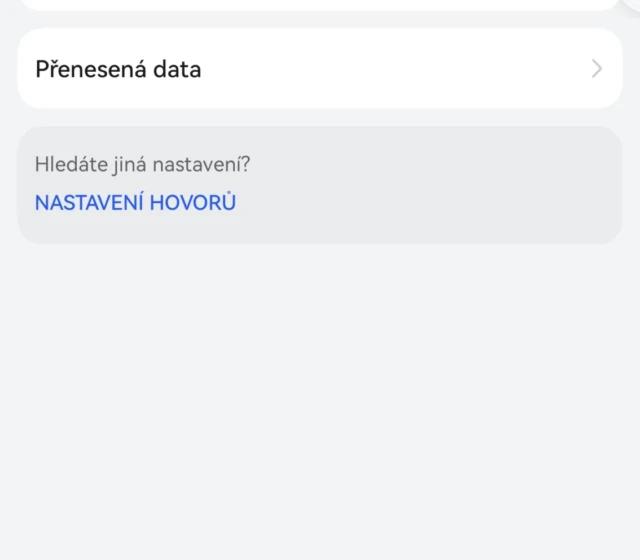
Task: Tap the NASTAVENÍ HOVORŮ link
Action: click(135, 203)
